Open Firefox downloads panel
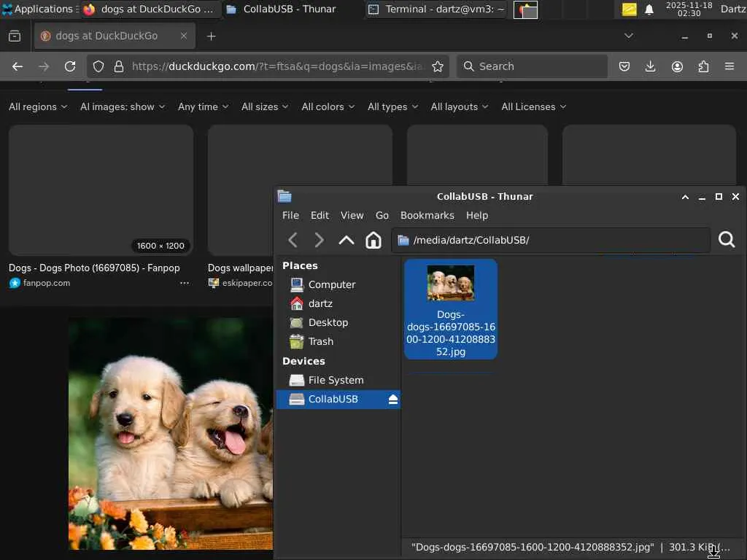The width and height of the screenshot is (747, 560). [x=651, y=66]
